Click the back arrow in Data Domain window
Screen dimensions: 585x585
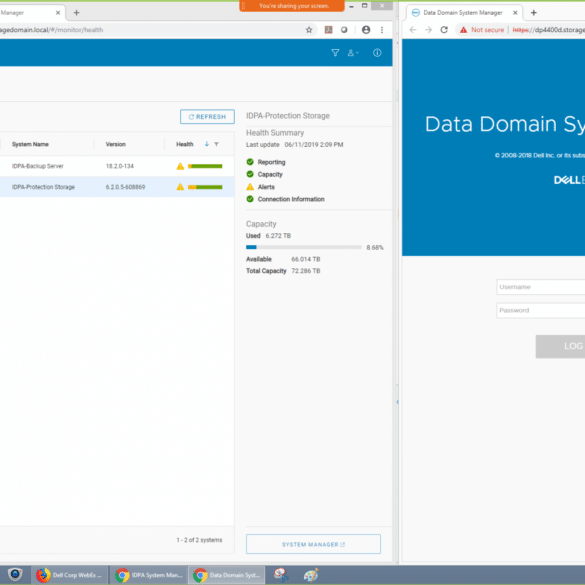(x=413, y=30)
